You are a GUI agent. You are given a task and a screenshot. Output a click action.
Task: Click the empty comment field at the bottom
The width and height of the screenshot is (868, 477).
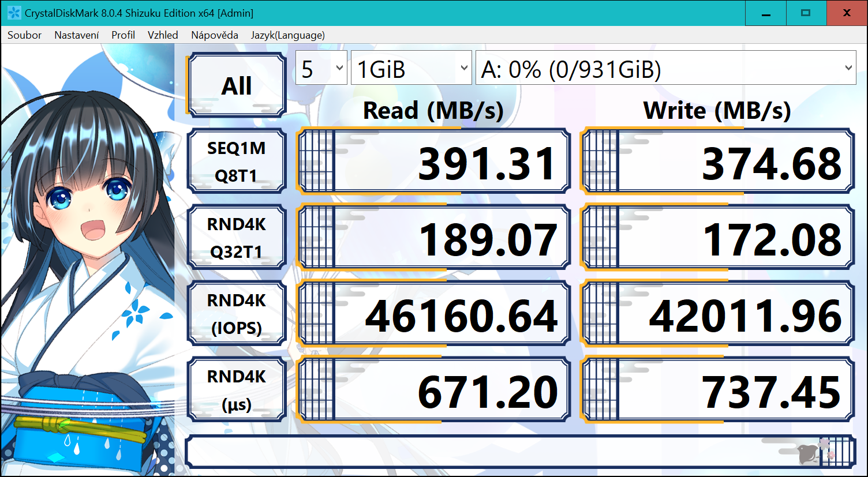point(520,452)
